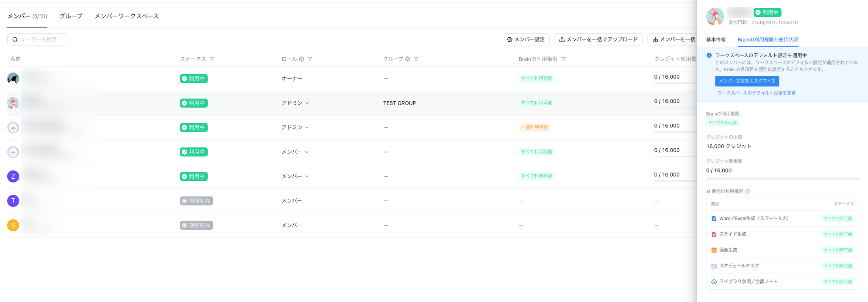Viewport: 868px width, 302px height.
Task: Select the メンバー (5/10) tab
Action: [x=27, y=16]
